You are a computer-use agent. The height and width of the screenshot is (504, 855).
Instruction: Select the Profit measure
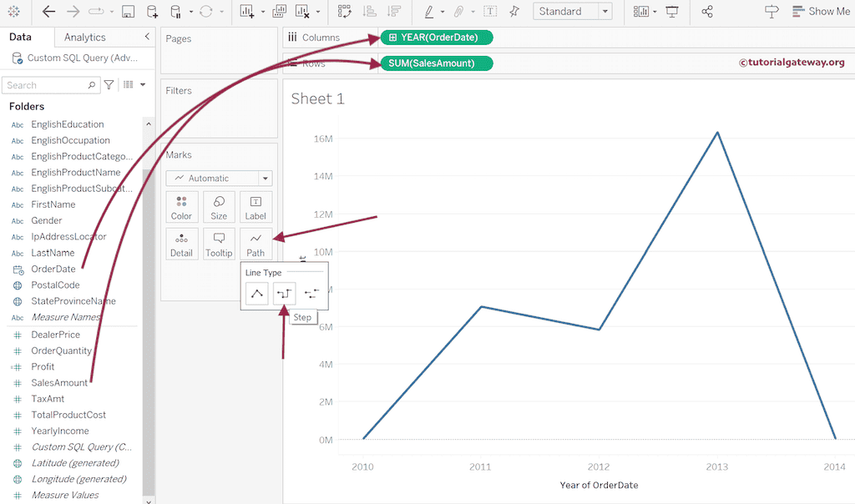[43, 366]
